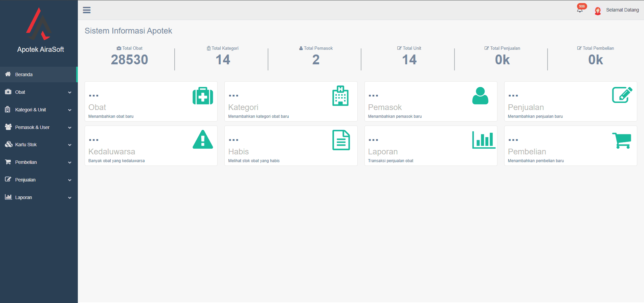
Task: Click the person icon on Pemasok card
Action: pyautogui.click(x=480, y=96)
